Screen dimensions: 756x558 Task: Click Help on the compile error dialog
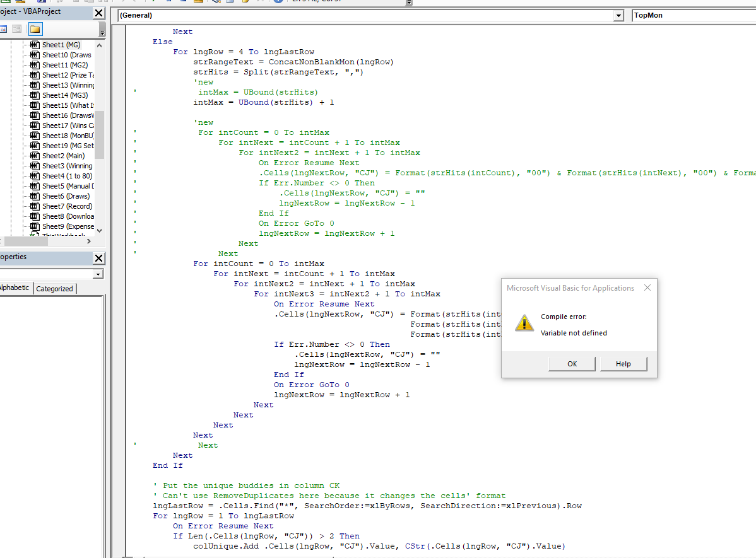(x=623, y=364)
